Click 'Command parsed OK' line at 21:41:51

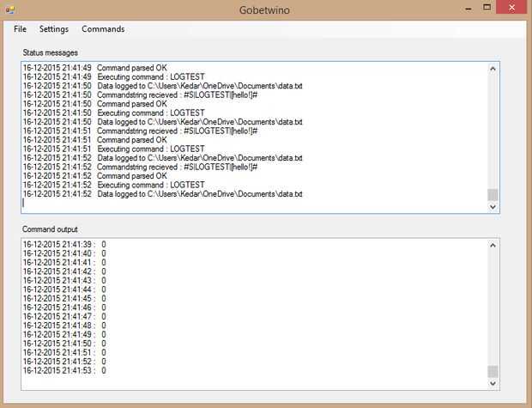[95, 140]
